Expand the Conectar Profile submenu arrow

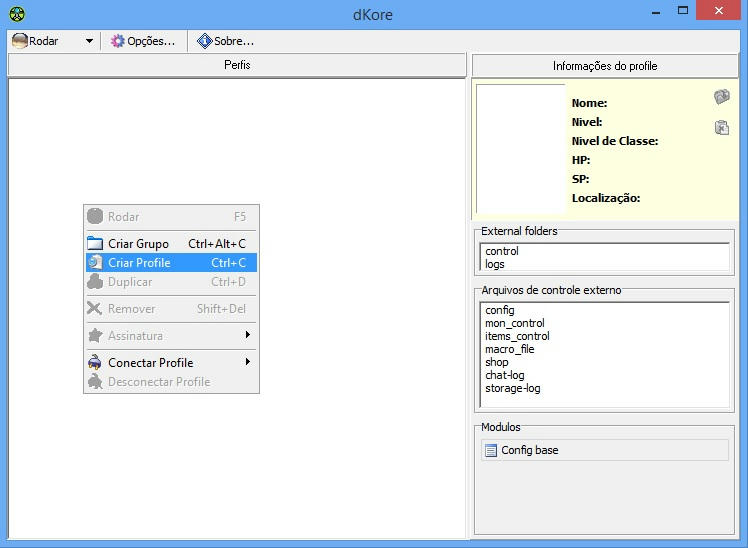pos(247,362)
